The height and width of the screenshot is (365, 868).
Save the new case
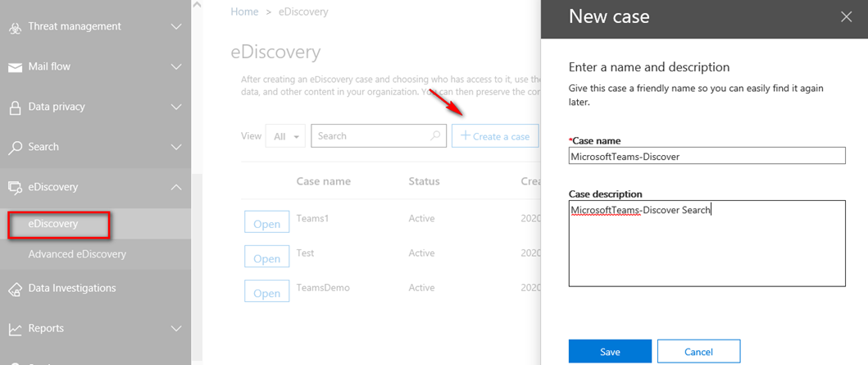tap(610, 352)
